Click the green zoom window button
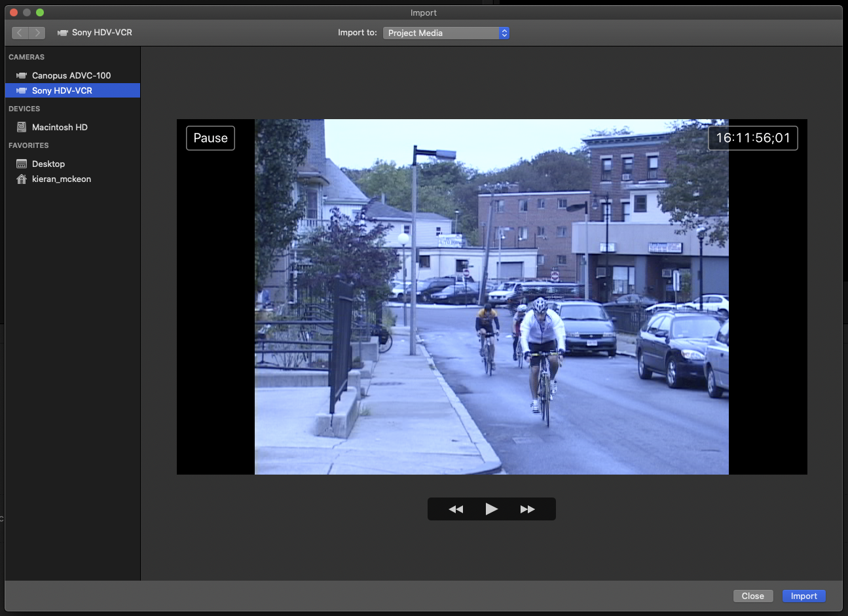 (40, 12)
